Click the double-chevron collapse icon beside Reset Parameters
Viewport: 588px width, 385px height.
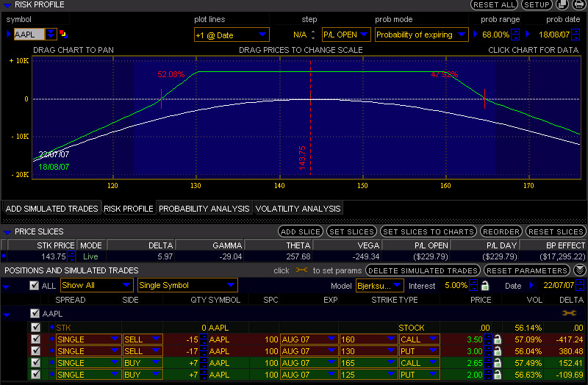click(579, 270)
